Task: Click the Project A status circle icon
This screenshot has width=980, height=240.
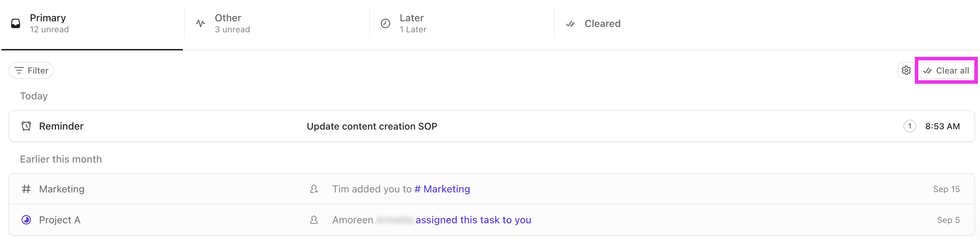Action: pos(26,220)
